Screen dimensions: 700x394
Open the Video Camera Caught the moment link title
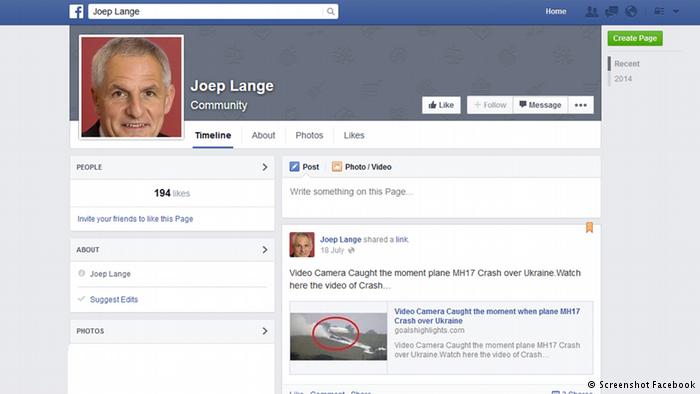(x=487, y=316)
